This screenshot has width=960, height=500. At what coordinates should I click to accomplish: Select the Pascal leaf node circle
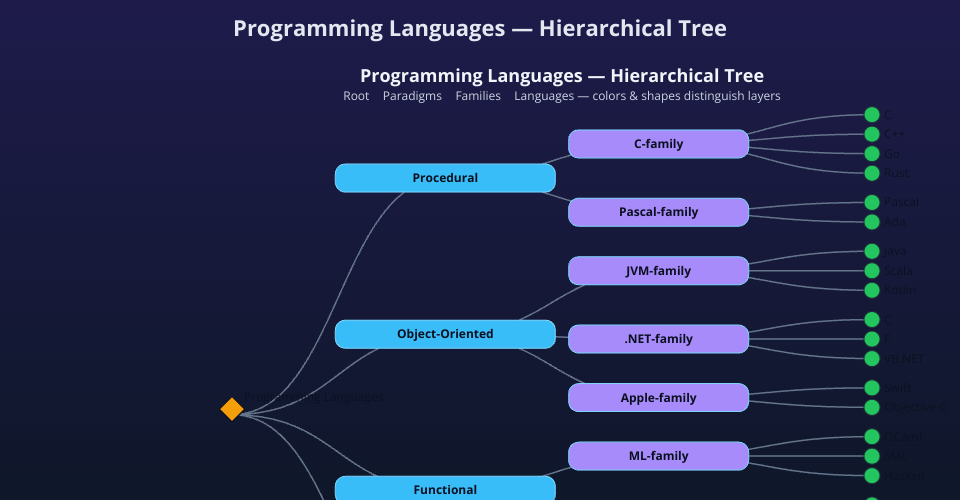872,202
